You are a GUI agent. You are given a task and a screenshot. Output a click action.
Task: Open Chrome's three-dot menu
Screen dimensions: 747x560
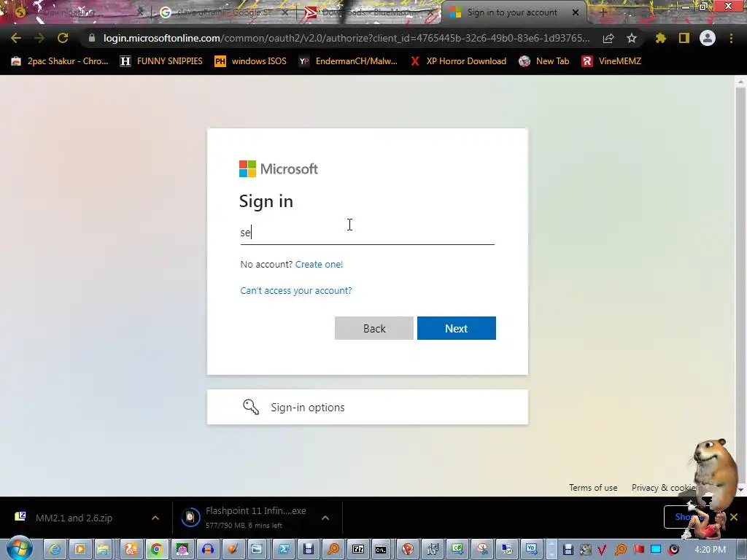pos(731,38)
